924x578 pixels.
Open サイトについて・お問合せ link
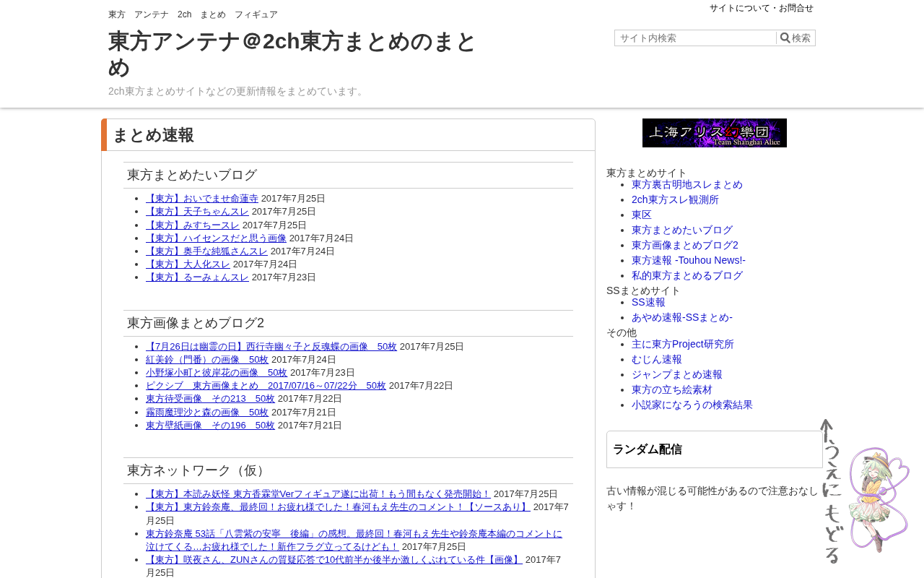point(762,8)
